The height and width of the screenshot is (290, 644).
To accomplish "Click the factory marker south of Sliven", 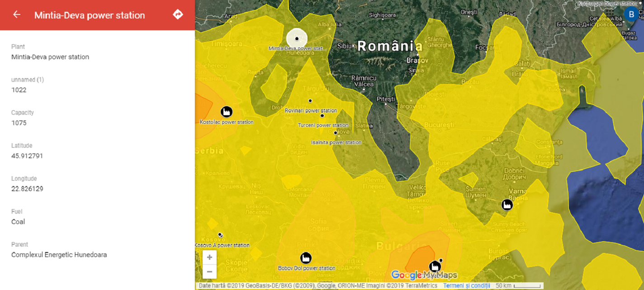I will coord(435,266).
